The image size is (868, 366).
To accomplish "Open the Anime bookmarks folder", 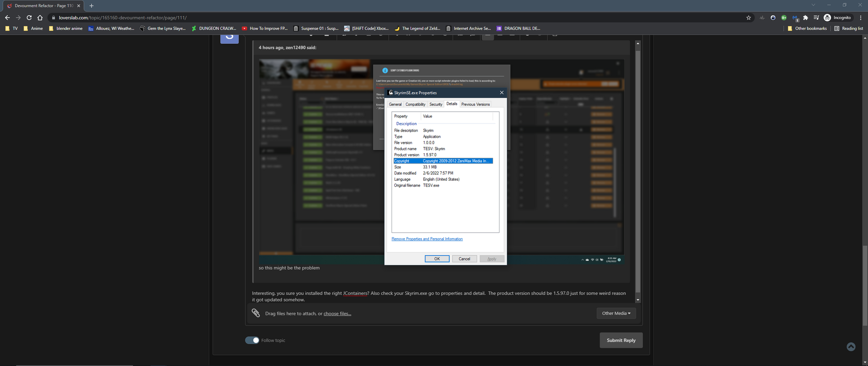I will [x=33, y=28].
